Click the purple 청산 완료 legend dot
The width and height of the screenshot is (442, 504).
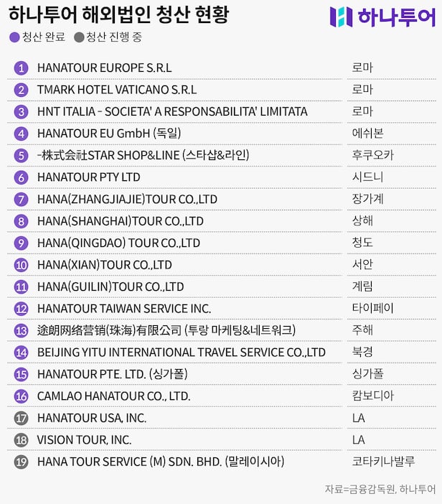tap(15, 37)
